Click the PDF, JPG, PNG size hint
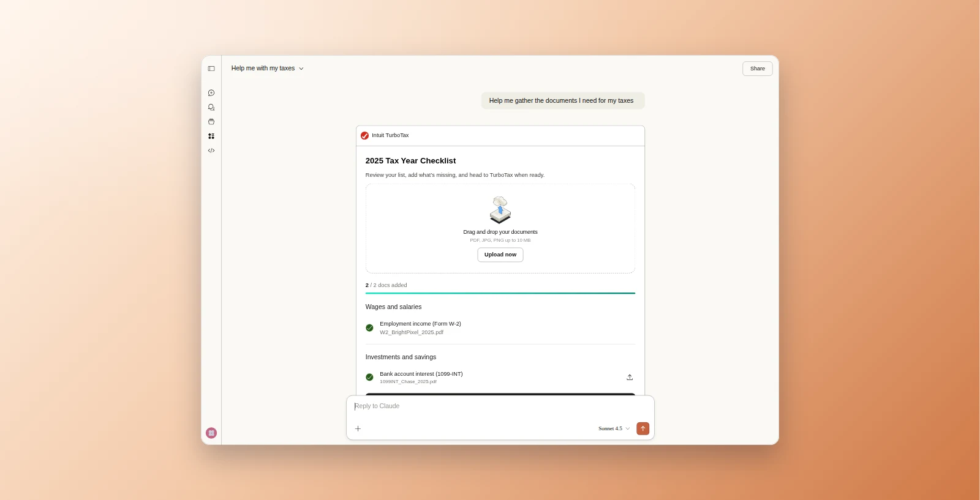 (500, 241)
